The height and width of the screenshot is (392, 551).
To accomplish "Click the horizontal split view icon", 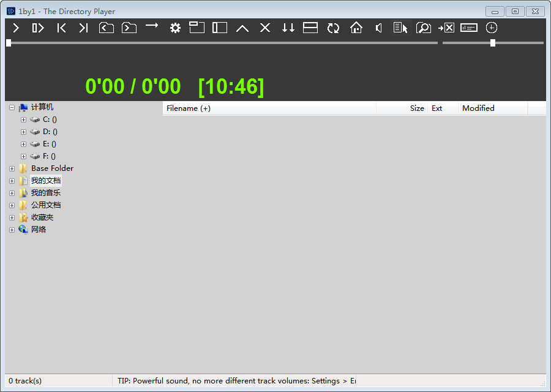I will click(310, 28).
